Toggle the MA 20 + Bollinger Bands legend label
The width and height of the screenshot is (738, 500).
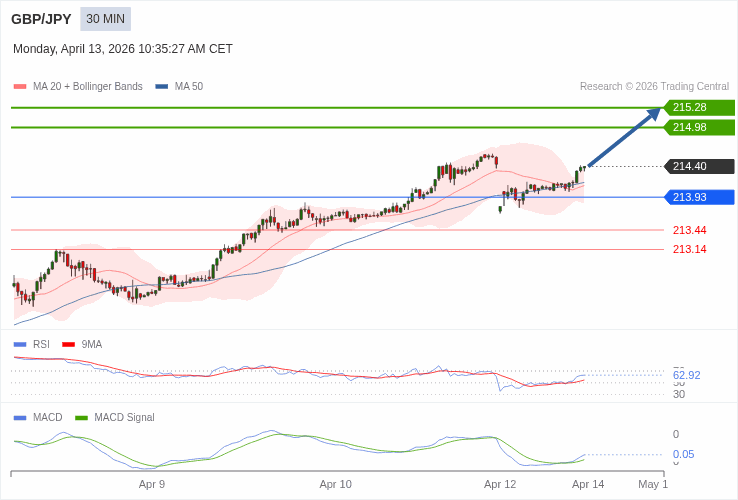tap(88, 87)
